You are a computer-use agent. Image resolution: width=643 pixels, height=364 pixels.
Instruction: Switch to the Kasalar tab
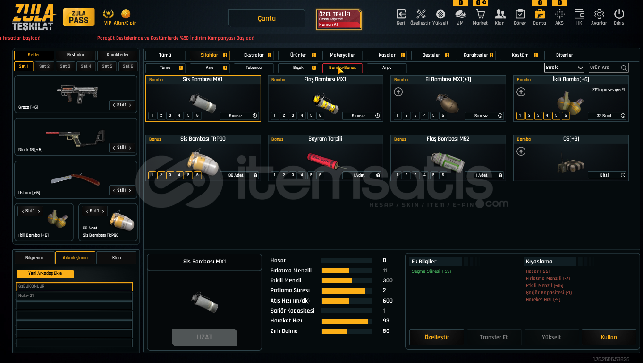pos(387,55)
